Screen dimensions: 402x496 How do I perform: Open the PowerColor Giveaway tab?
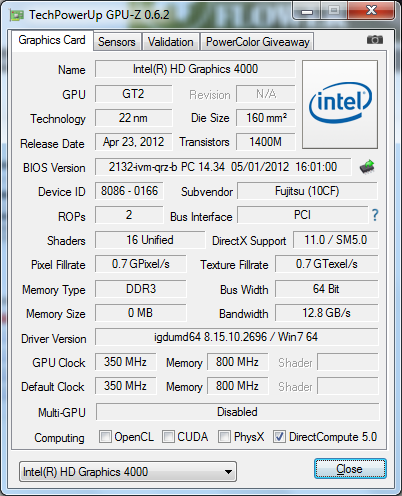click(257, 42)
